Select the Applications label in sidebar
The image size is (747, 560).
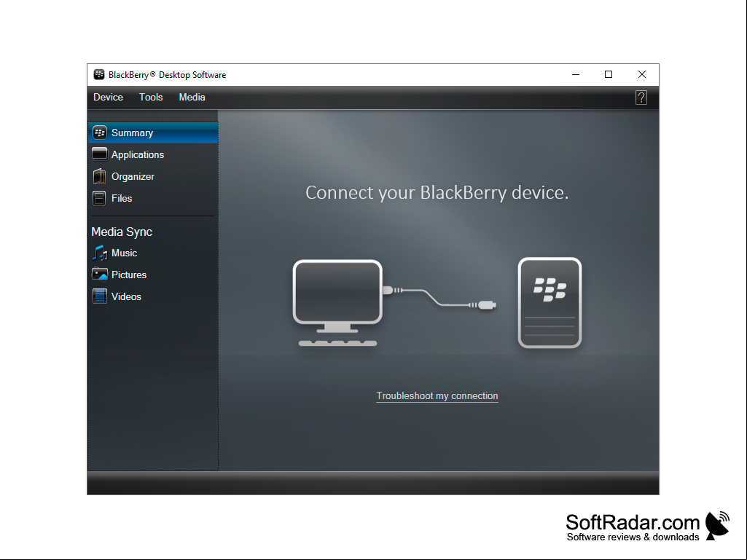[x=138, y=155]
